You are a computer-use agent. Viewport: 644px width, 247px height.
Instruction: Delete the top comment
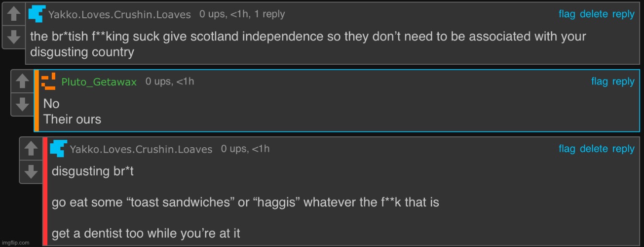click(594, 14)
